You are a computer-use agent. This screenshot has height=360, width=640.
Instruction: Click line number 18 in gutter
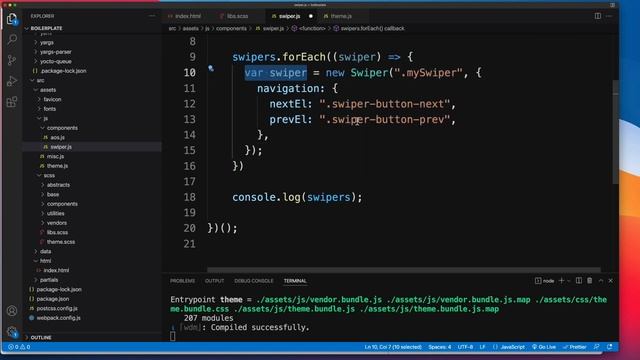pyautogui.click(x=189, y=197)
